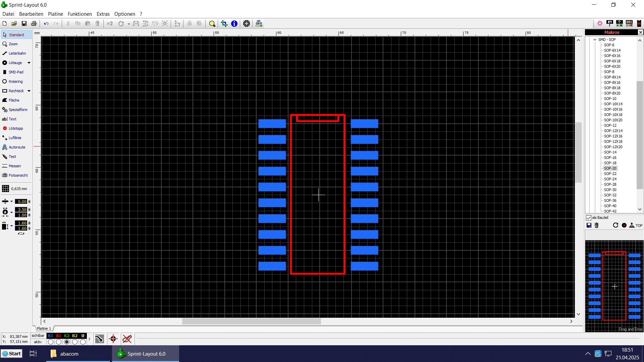Open the rotate angle dropdown arrow

point(129,24)
